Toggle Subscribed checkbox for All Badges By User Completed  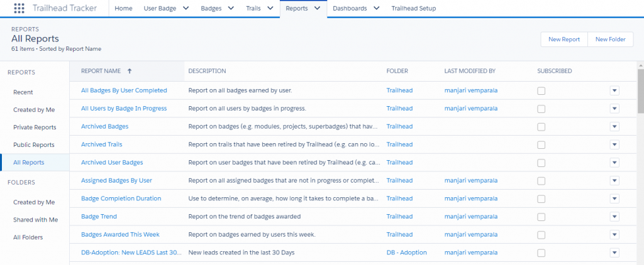click(541, 91)
